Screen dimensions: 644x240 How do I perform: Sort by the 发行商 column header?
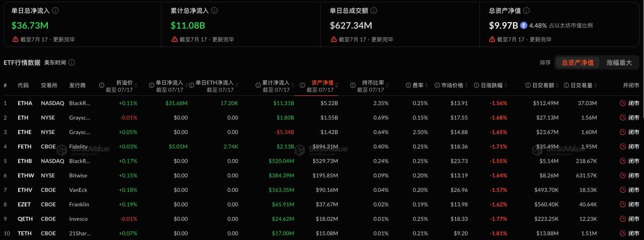(x=77, y=85)
